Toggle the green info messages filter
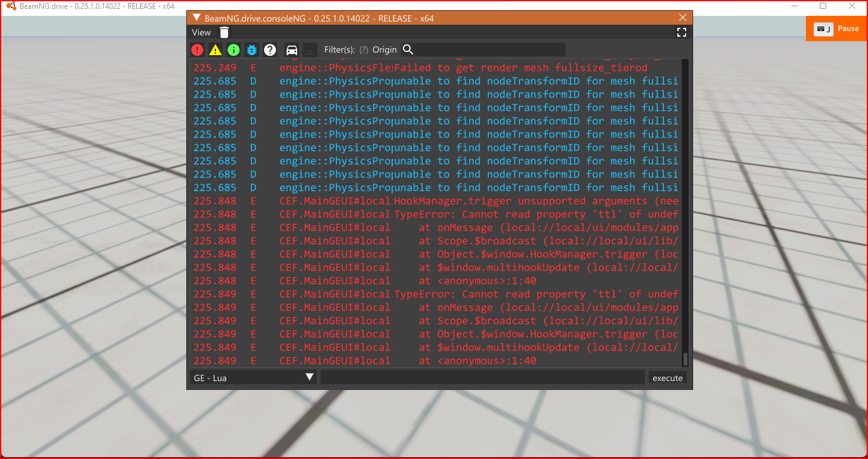 234,49
